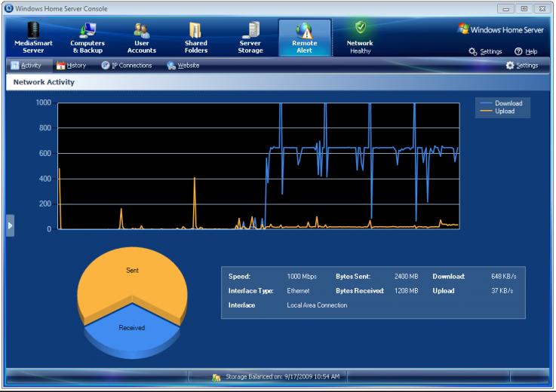Open Help with question mark icon
This screenshot has height=392, width=556.
pyautogui.click(x=526, y=51)
